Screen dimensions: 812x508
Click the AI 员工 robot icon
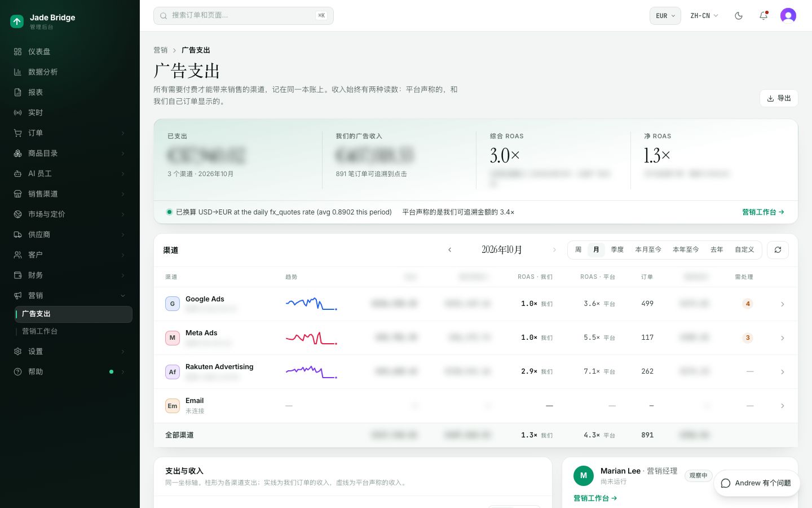click(x=17, y=173)
